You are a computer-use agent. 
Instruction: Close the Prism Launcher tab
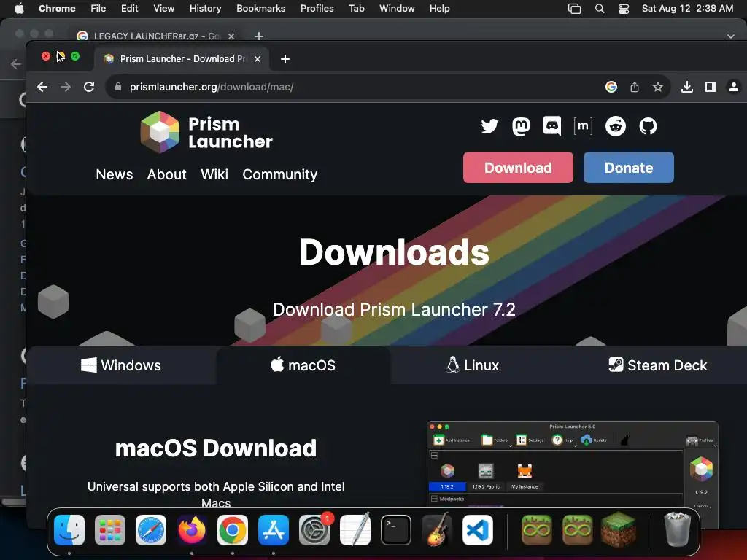[x=258, y=59]
